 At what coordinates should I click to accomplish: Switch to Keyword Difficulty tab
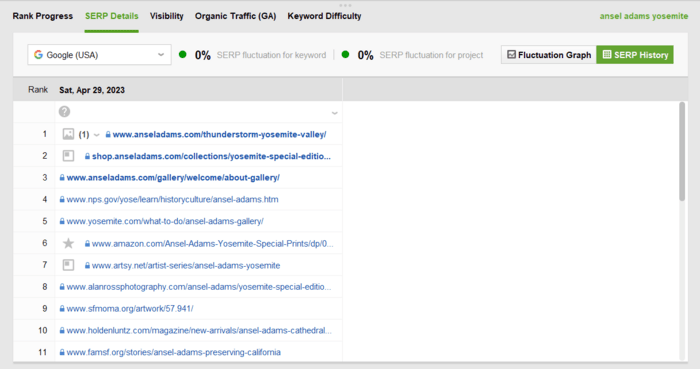324,16
